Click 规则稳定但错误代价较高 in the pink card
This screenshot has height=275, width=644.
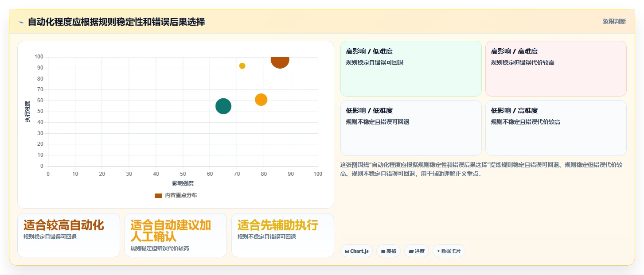pyautogui.click(x=523, y=62)
